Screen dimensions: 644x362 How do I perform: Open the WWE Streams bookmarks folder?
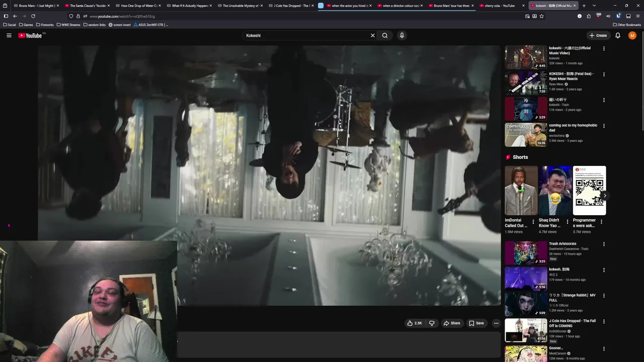click(68, 25)
